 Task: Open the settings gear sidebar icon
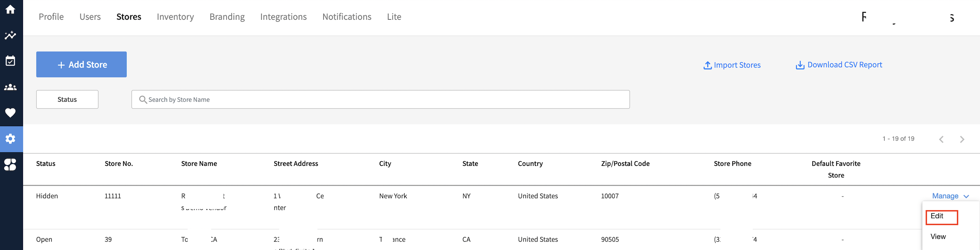click(x=10, y=139)
